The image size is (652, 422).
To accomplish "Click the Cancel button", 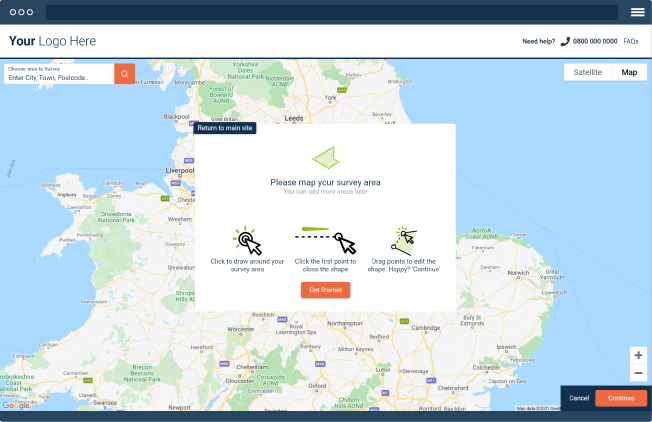I will [579, 398].
